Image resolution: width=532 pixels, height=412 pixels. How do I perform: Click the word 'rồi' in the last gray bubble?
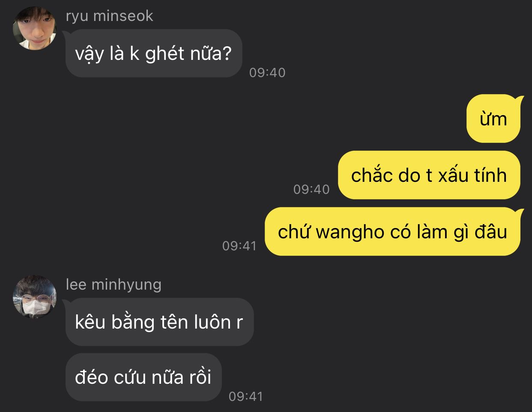[x=200, y=377]
